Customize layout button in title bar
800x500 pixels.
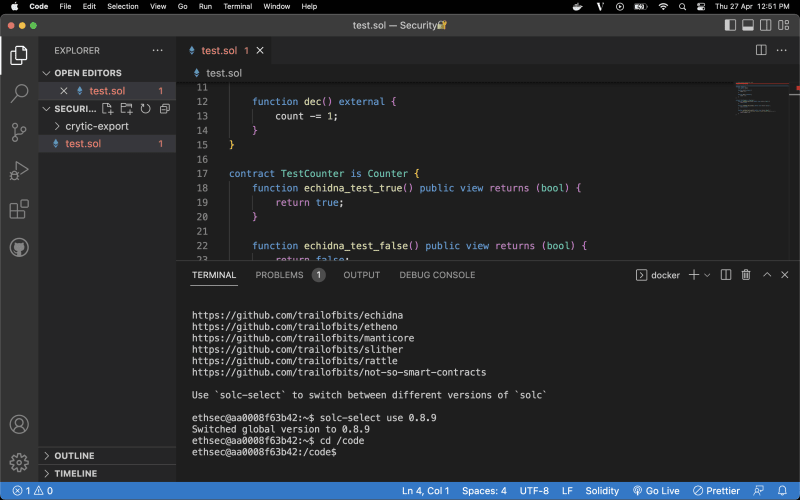coord(784,25)
